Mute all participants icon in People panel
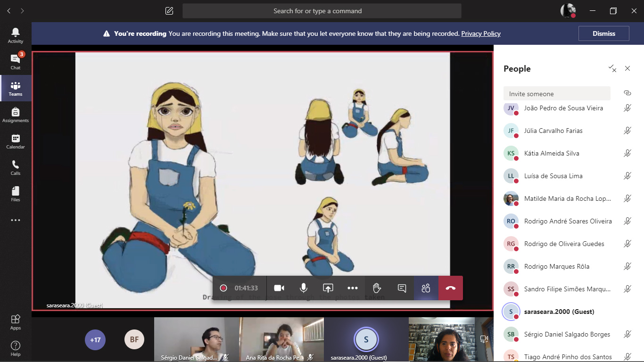 [x=612, y=68]
